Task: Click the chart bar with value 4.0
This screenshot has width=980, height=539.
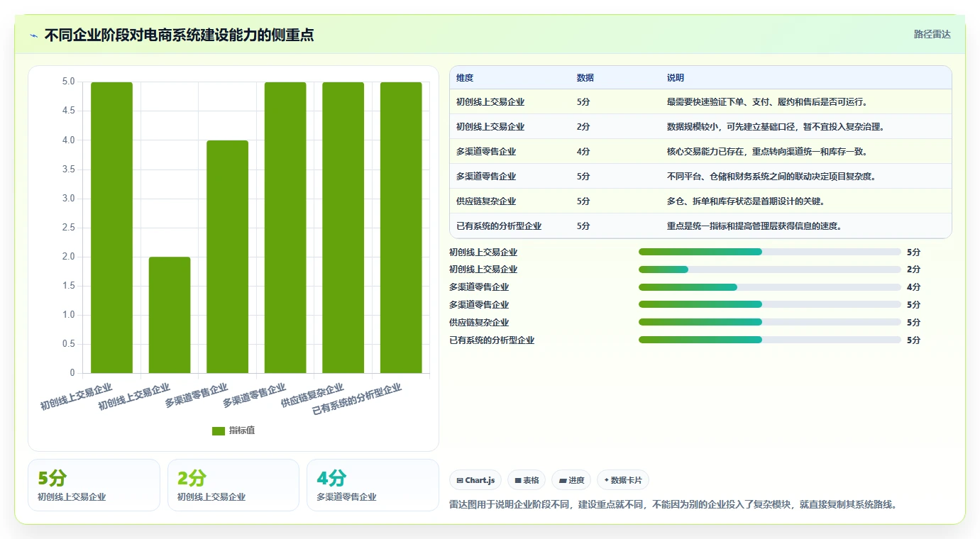Action: [x=228, y=257]
